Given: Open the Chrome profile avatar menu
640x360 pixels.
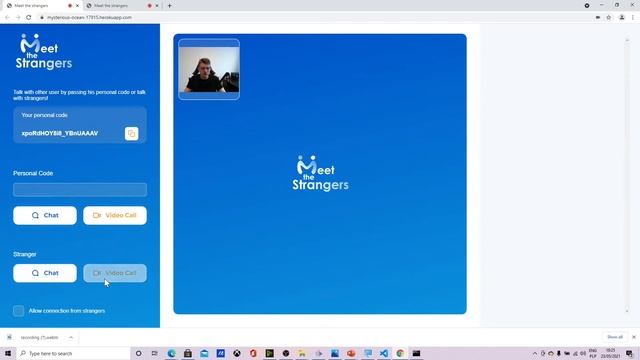Looking at the screenshot, I should [622, 18].
